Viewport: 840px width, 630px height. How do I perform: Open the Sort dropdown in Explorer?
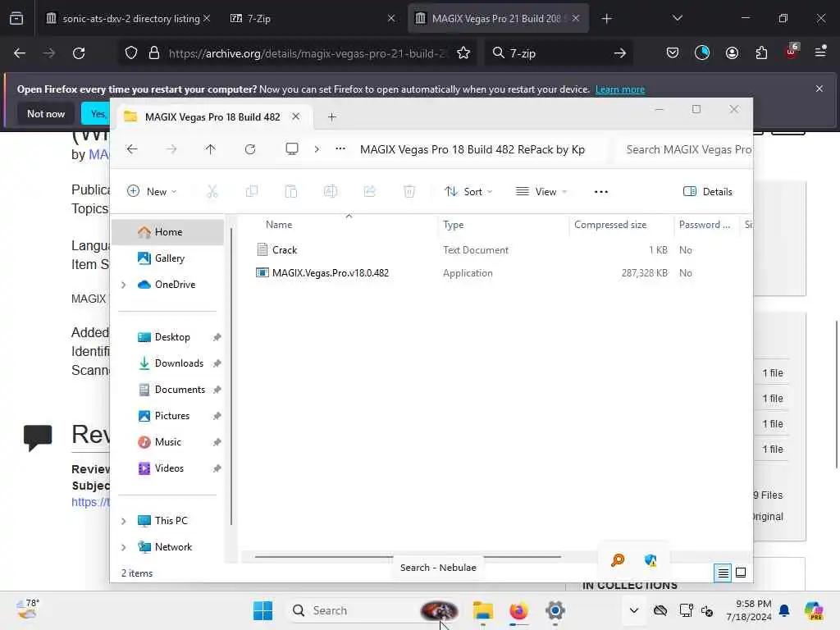click(468, 191)
